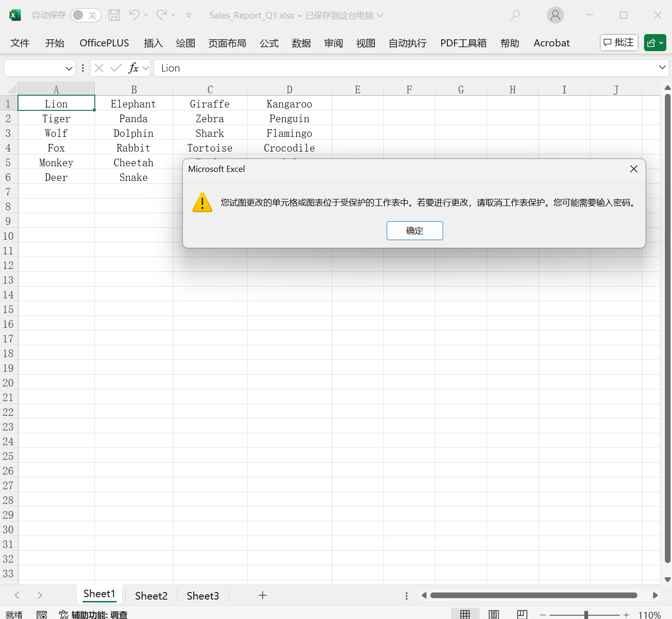Click the Insert Function fx icon
Screen dimensions: 672x619
[x=134, y=68]
